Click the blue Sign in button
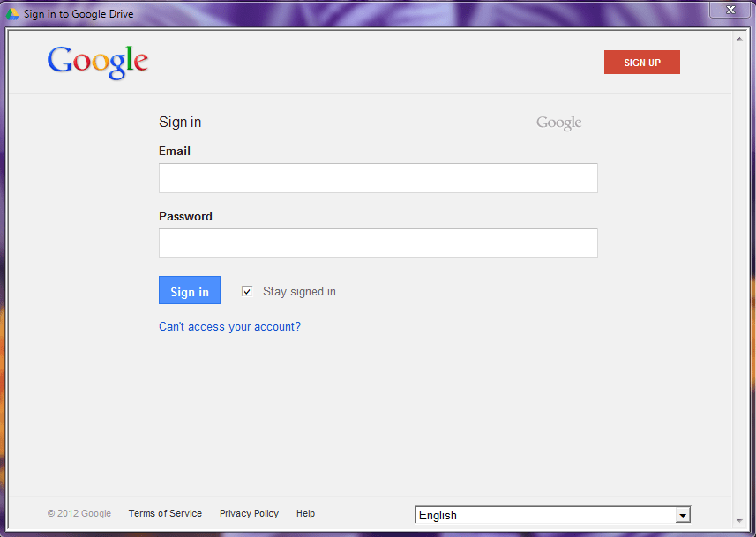The height and width of the screenshot is (537, 756). (190, 290)
